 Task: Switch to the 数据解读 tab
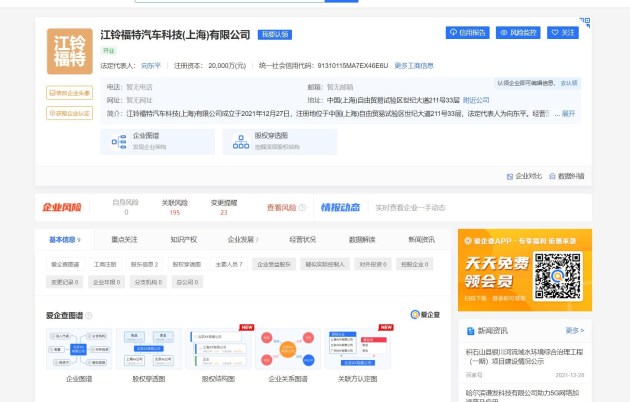click(362, 240)
